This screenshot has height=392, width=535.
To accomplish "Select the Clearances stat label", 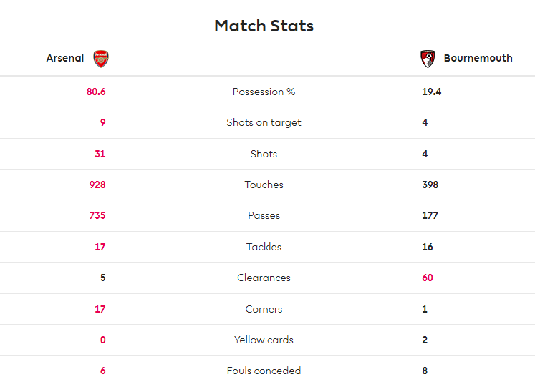I will pyautogui.click(x=264, y=278).
